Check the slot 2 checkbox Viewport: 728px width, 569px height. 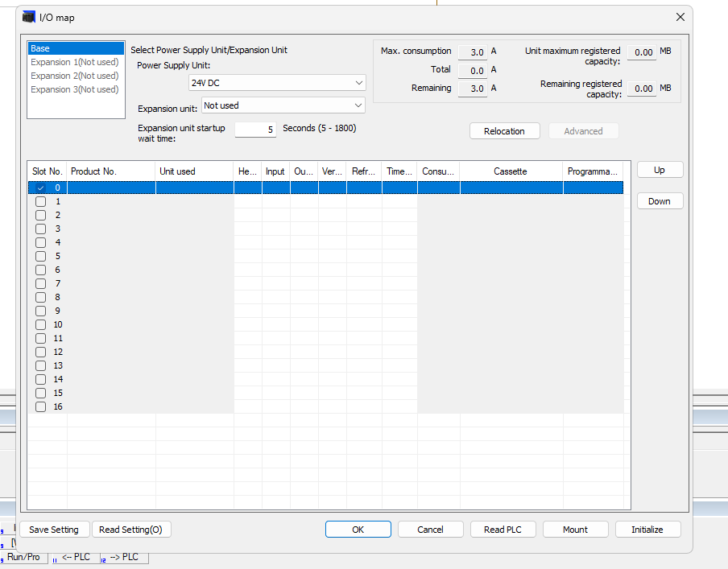coord(41,216)
